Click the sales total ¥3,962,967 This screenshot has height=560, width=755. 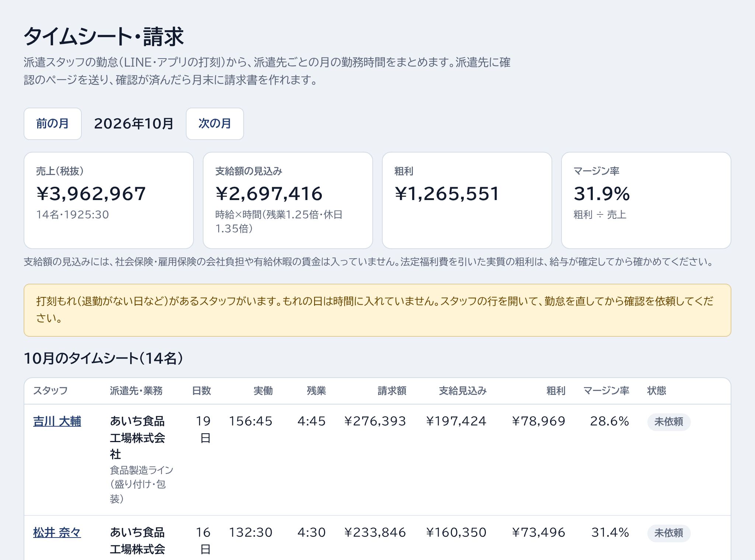tap(91, 194)
